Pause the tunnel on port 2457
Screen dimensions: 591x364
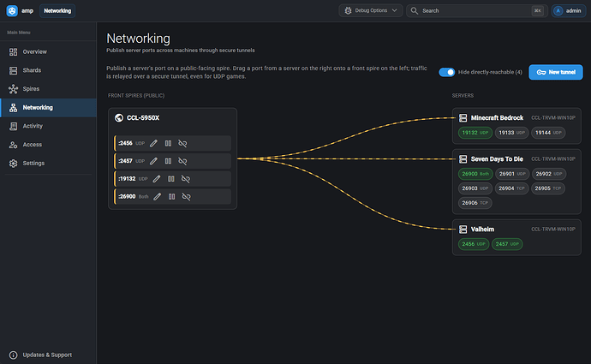pos(168,161)
